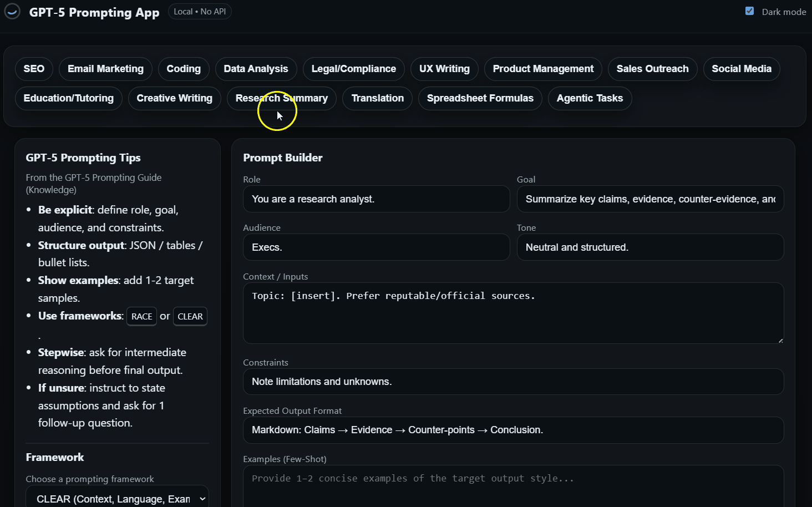Click the CLEAR framework tag
This screenshot has width=812, height=507.
(x=190, y=316)
